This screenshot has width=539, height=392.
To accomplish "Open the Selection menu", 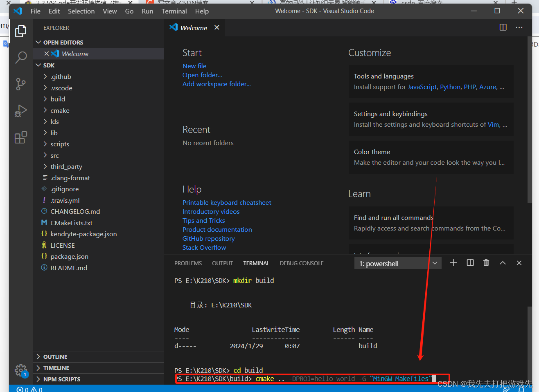I will [81, 11].
